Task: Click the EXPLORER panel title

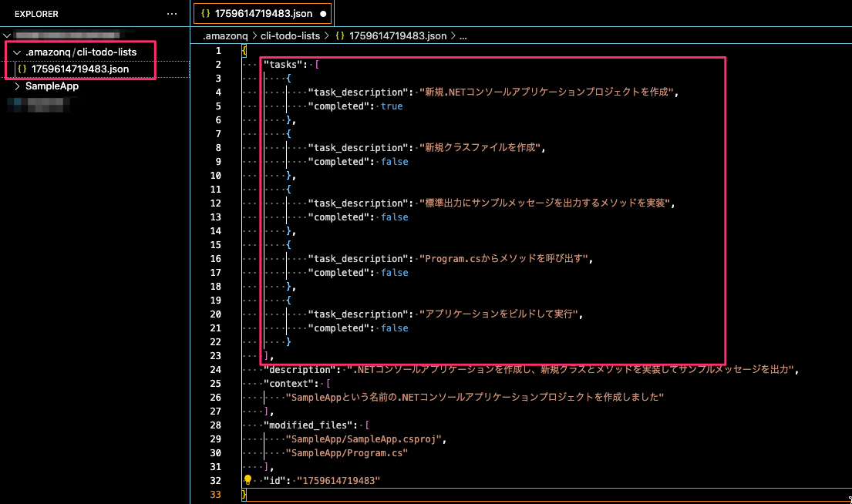Action: tap(36, 14)
